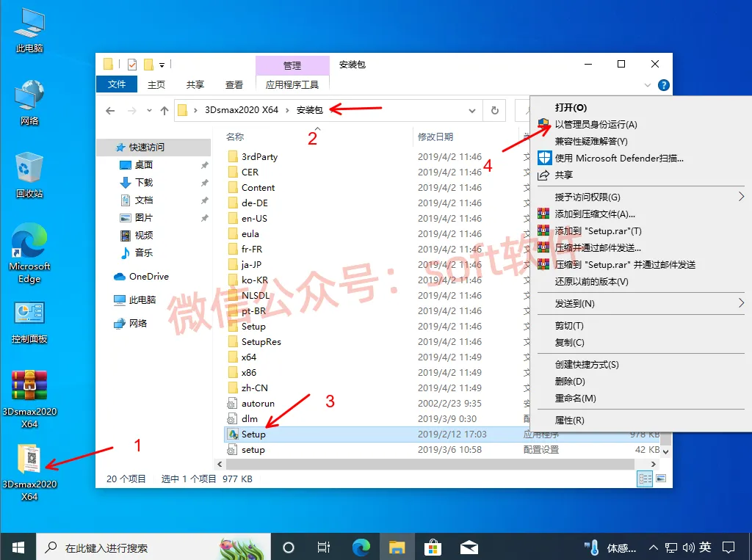This screenshot has height=560, width=752.
Task: Sort by 修改日期 column header
Action: [435, 137]
